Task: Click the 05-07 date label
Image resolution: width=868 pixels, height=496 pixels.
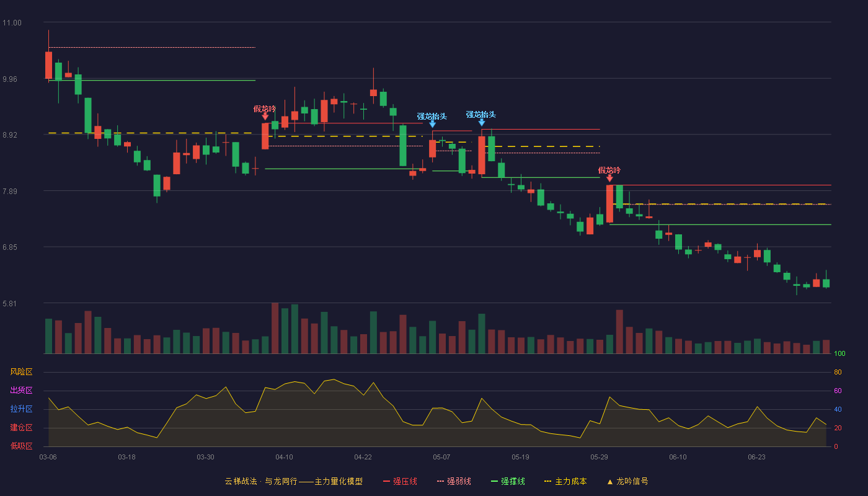Action: click(441, 457)
